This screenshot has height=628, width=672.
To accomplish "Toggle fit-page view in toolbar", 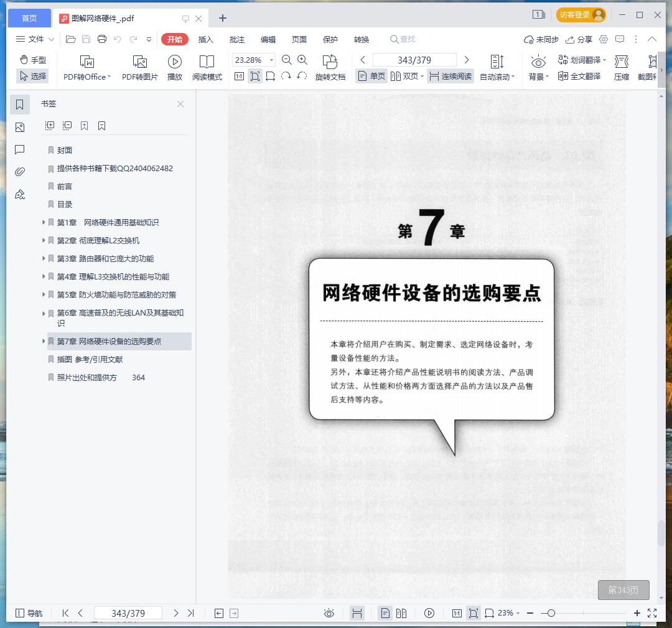I will (255, 77).
